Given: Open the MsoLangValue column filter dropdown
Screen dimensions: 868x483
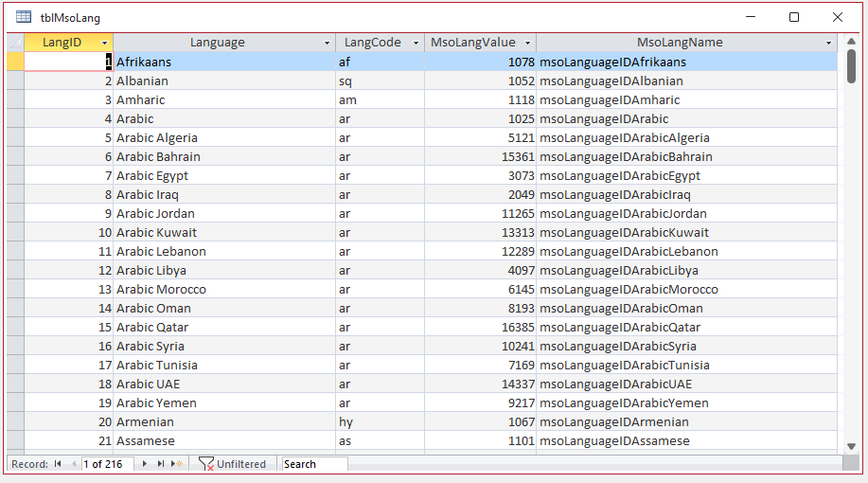Looking at the screenshot, I should pos(527,44).
